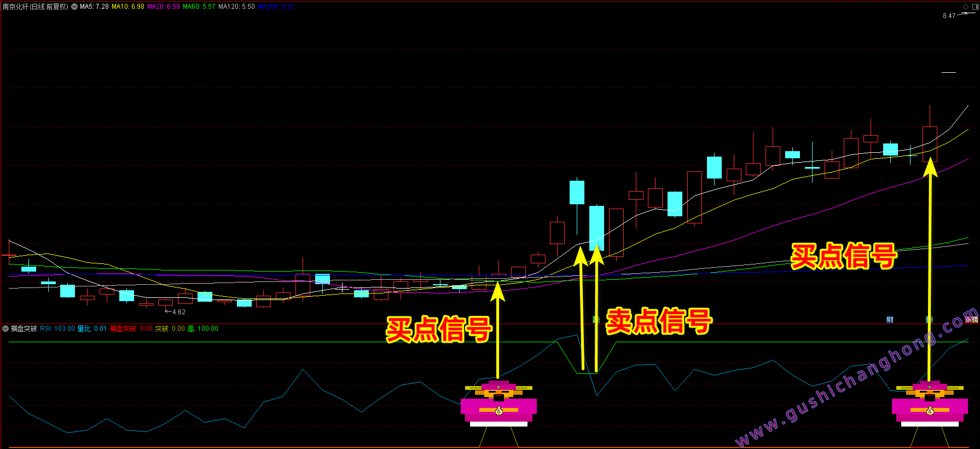This screenshot has height=449, width=980.
Task: Click the MA10: 6.98 indicator label
Action: coord(128,7)
